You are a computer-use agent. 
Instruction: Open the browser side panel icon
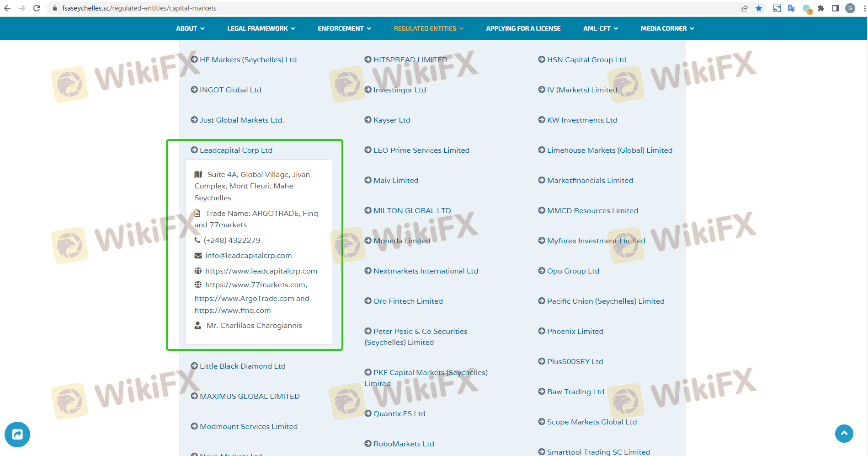tap(836, 8)
